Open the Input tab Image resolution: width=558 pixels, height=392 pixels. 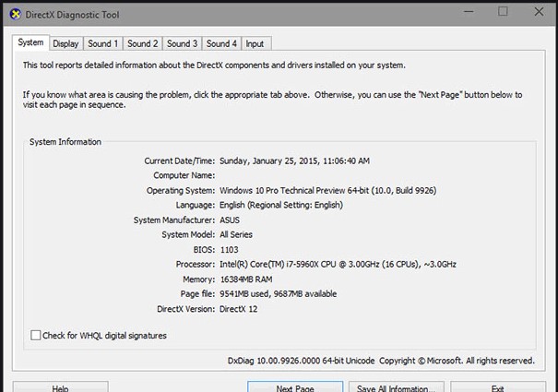click(255, 43)
